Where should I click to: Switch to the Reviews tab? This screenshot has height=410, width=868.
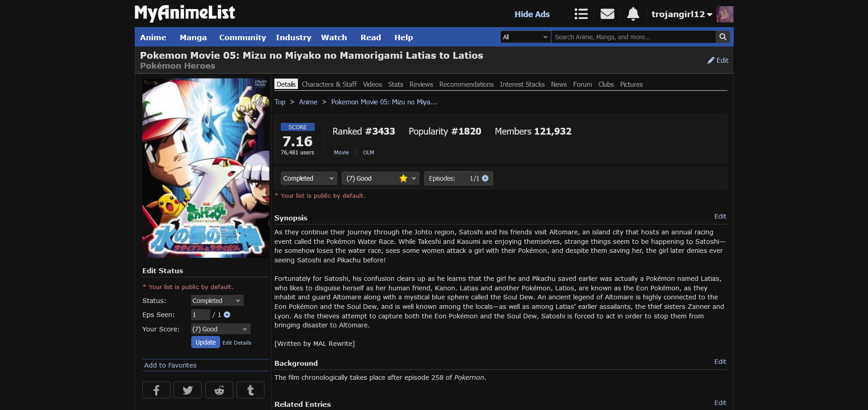421,84
